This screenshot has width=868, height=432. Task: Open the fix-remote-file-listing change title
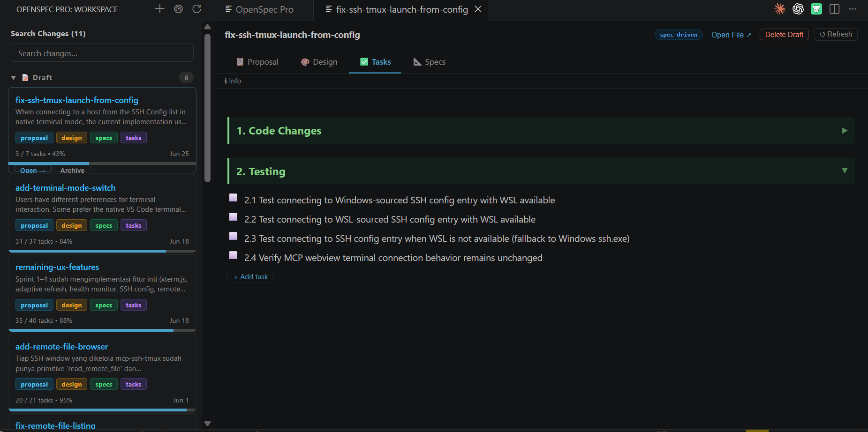point(55,425)
